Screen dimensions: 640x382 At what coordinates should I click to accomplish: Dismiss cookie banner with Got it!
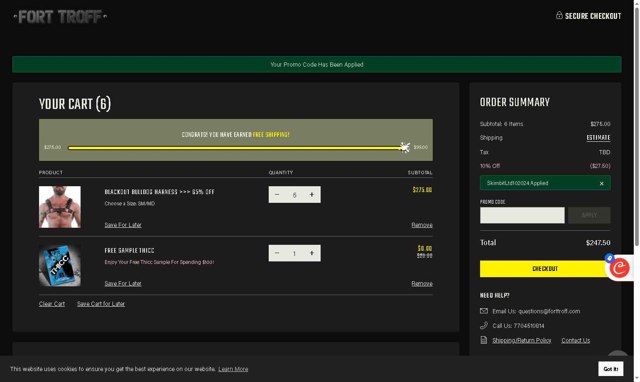pyautogui.click(x=611, y=369)
